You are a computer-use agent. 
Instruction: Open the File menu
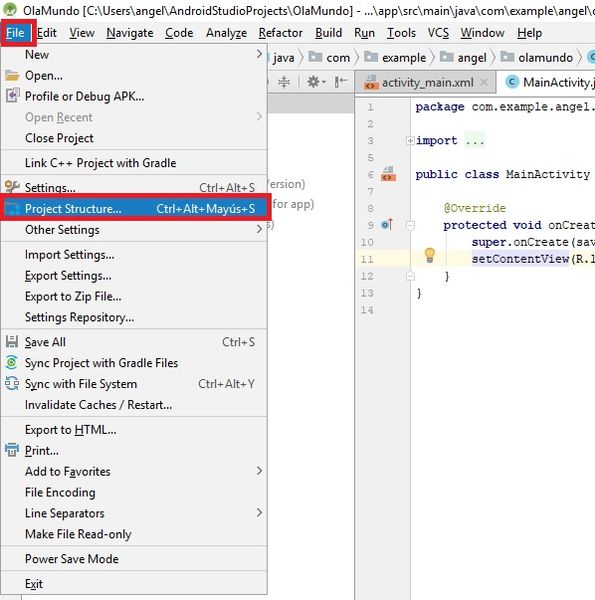(x=16, y=33)
